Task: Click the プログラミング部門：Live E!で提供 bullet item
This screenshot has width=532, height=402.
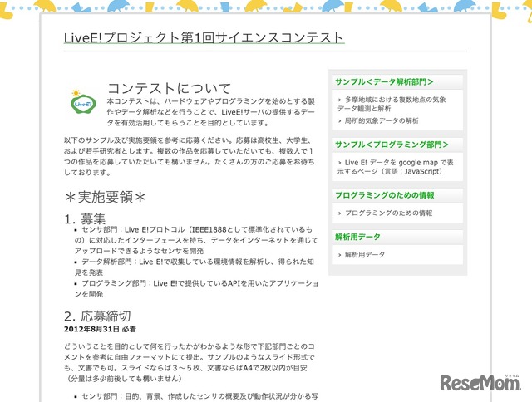Action: click(196, 288)
